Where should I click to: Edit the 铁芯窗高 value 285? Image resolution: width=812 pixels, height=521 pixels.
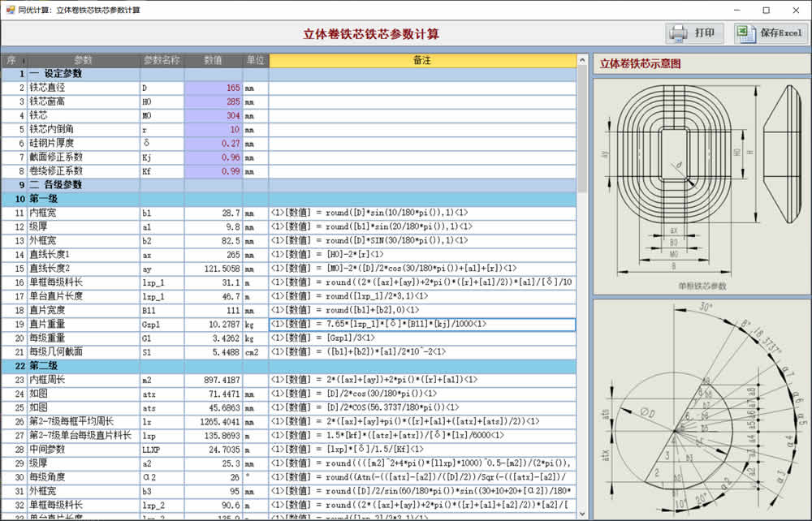click(214, 102)
